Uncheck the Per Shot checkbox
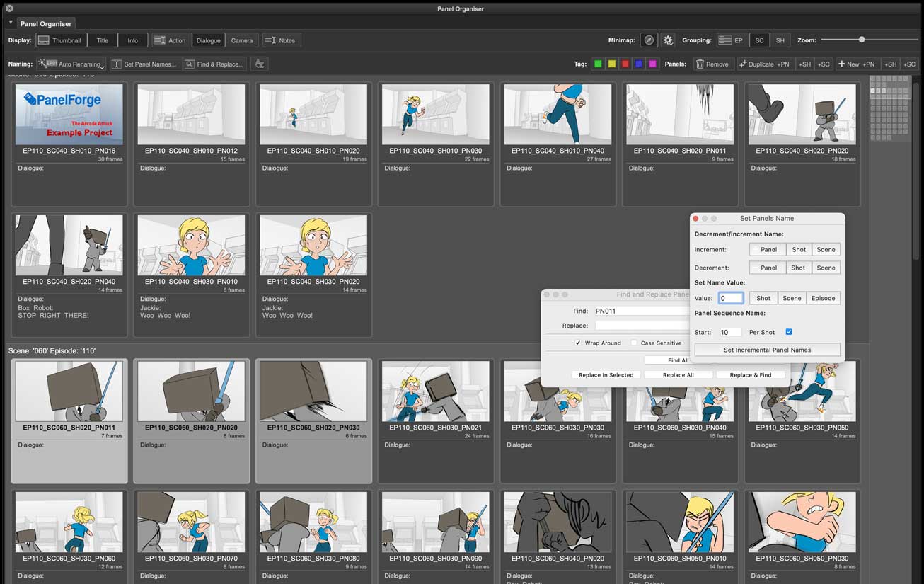Image resolution: width=924 pixels, height=584 pixels. coord(789,332)
